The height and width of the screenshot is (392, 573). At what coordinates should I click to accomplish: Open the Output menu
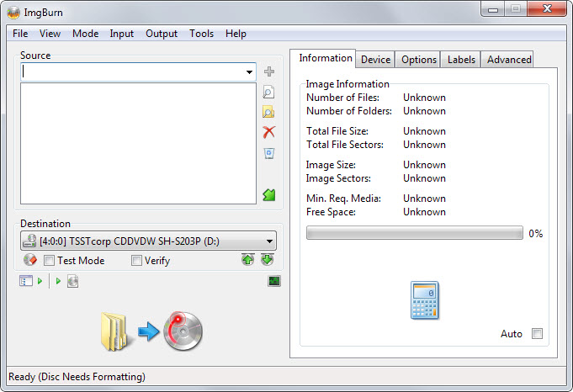click(x=162, y=34)
